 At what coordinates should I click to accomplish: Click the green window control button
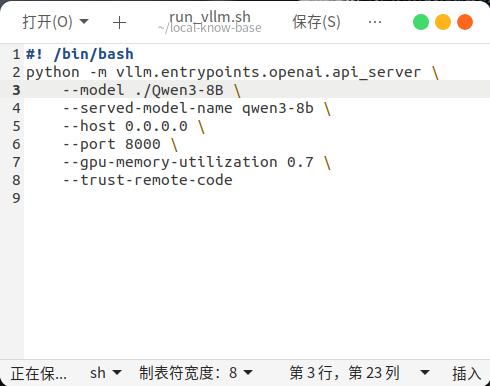[421, 22]
